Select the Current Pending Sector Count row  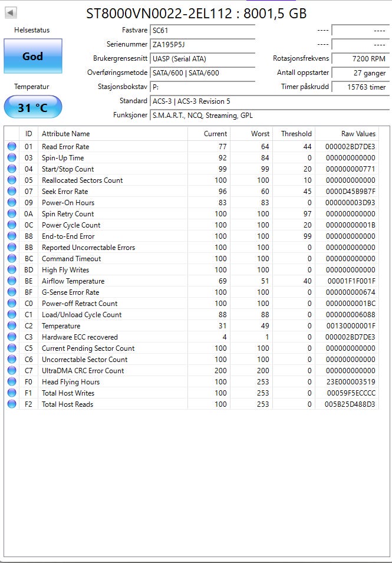tap(192, 348)
